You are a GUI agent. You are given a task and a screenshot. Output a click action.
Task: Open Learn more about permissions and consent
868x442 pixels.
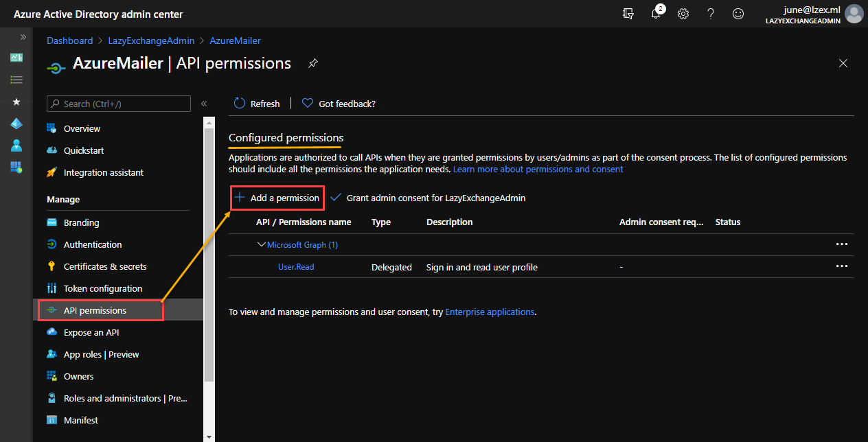[x=538, y=169]
